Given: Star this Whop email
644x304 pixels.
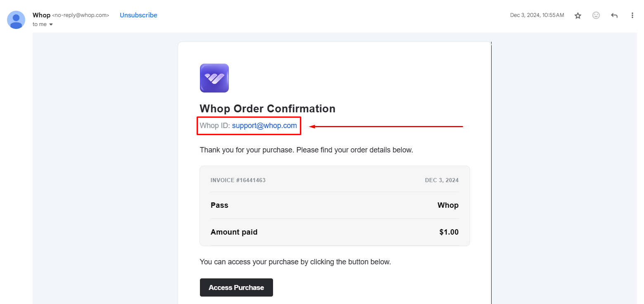Looking at the screenshot, I should click(x=578, y=15).
